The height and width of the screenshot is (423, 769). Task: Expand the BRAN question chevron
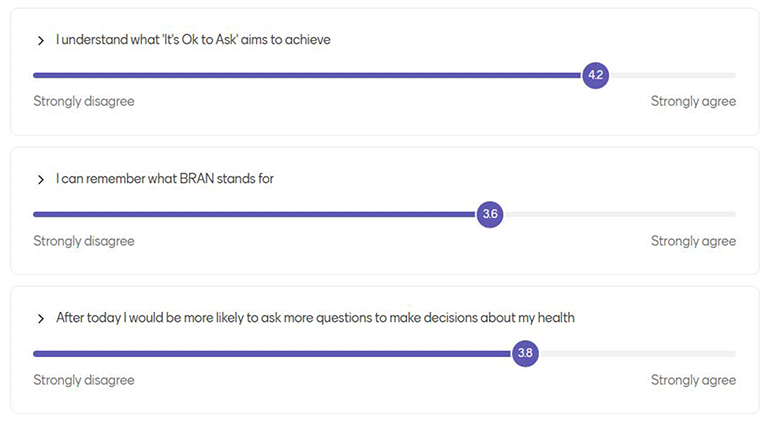coord(41,180)
